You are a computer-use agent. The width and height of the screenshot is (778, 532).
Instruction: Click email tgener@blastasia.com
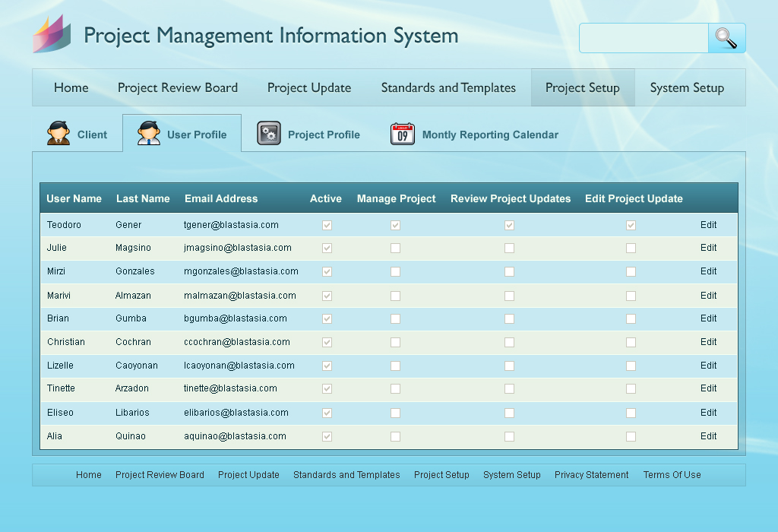[231, 225]
